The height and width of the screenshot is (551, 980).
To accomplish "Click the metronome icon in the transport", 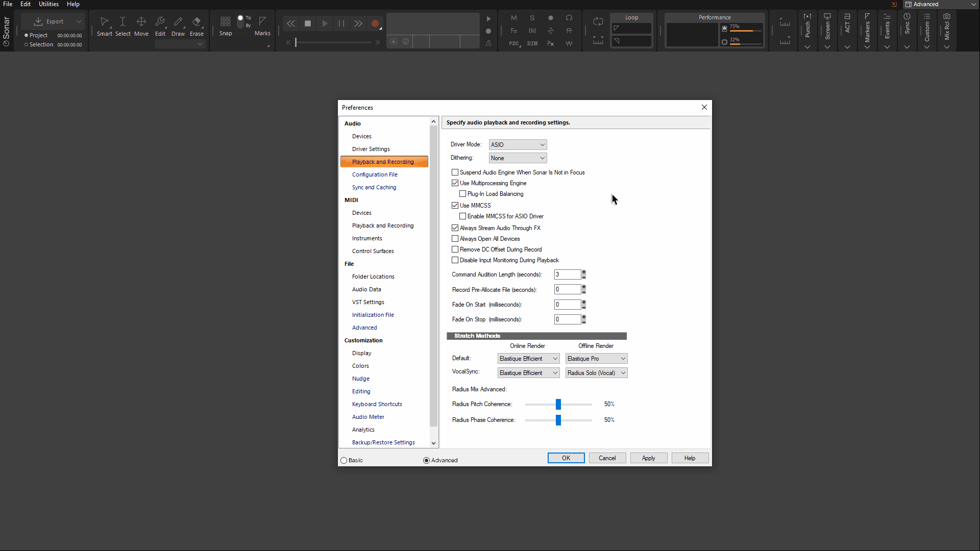I will (x=488, y=44).
